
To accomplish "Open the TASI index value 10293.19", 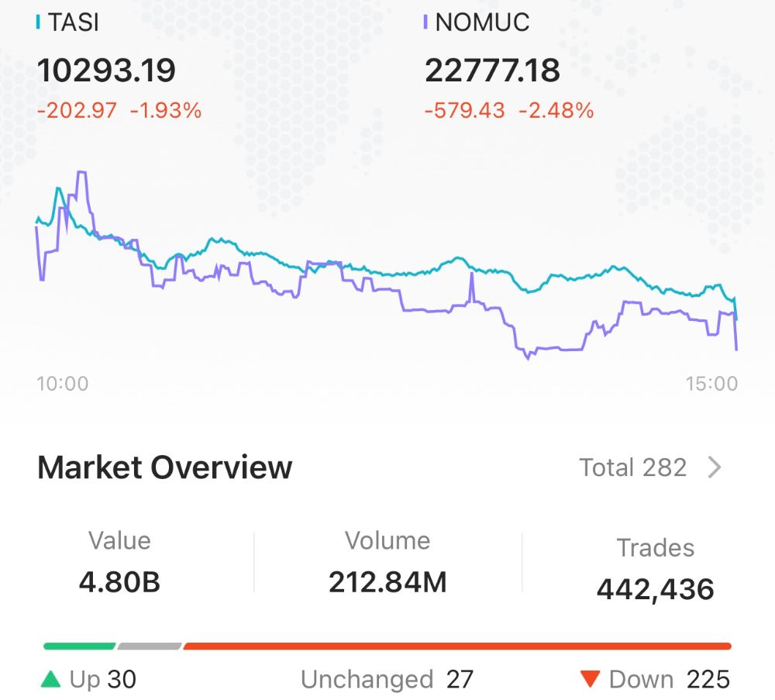I will [107, 71].
